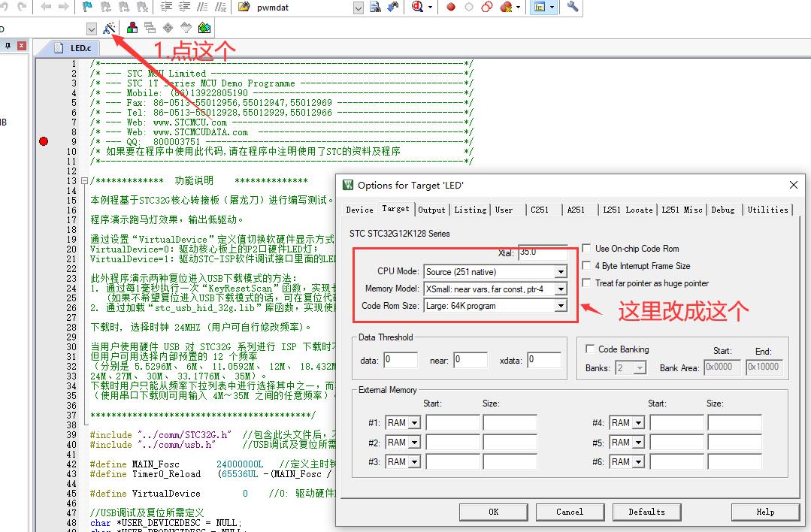Click the Xtal frequency input field
The width and height of the screenshot is (811, 532).
543,253
